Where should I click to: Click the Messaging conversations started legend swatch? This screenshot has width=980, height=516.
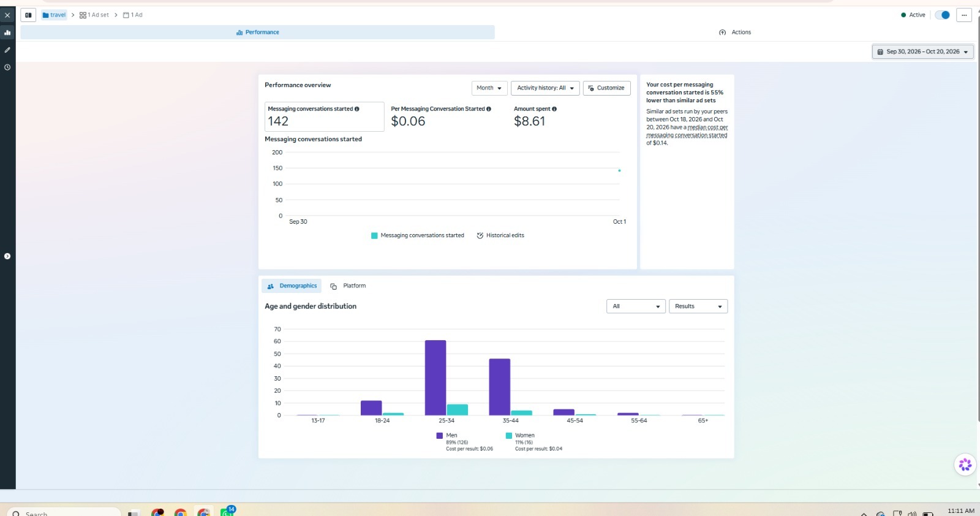pos(374,236)
